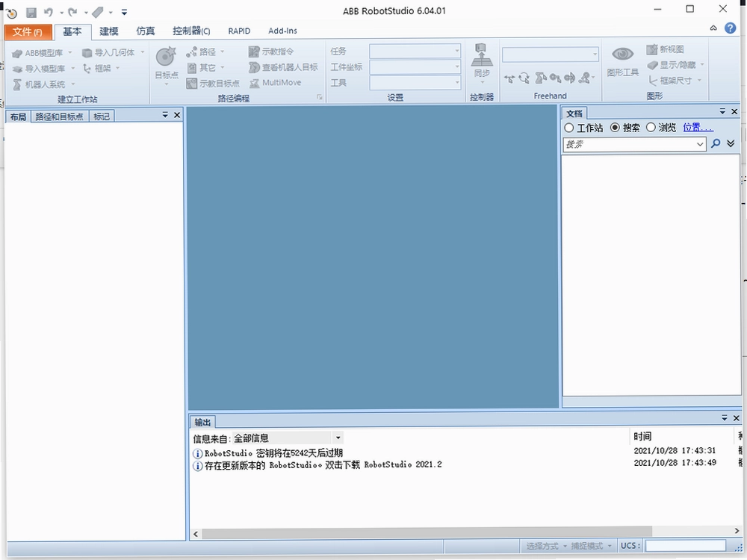The width and height of the screenshot is (747, 560).
Task: Expand the 工具 tool dropdown
Action: point(456,82)
